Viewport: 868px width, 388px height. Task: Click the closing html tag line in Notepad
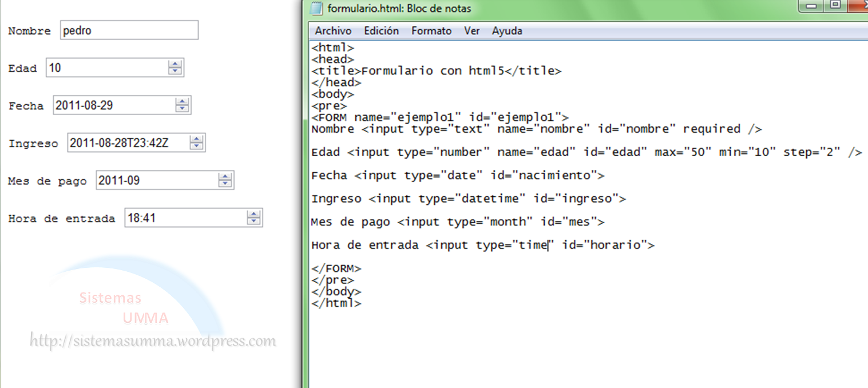click(x=336, y=303)
